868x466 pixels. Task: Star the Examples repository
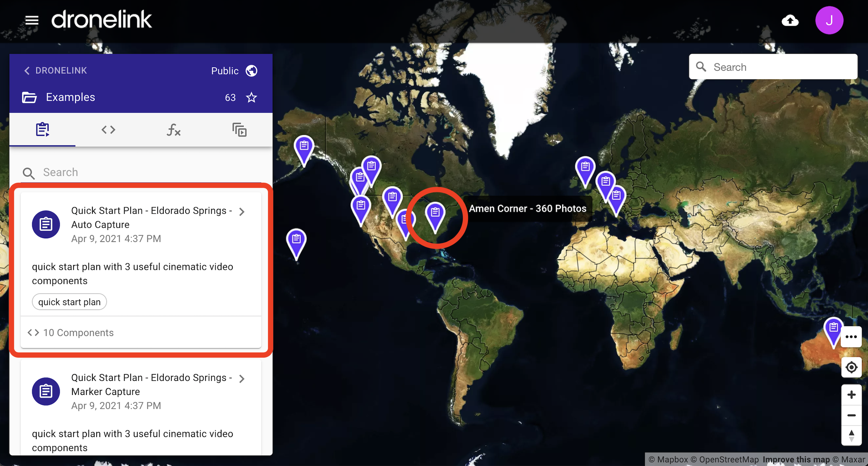pyautogui.click(x=252, y=98)
